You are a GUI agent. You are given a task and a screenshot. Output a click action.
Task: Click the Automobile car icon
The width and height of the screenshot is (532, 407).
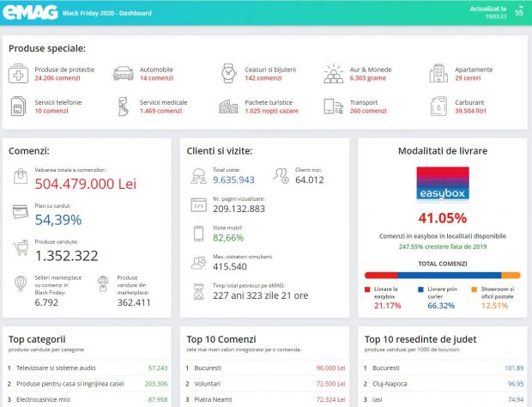point(124,73)
